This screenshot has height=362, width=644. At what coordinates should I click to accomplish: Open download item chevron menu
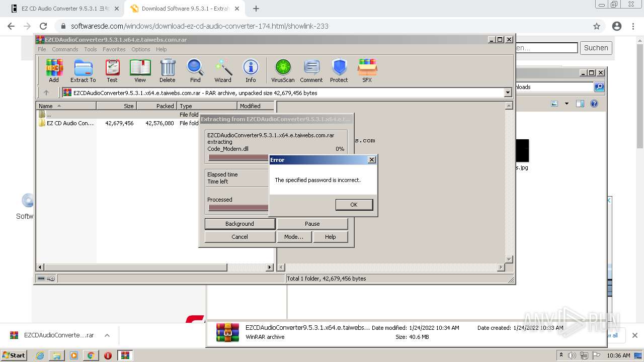pos(107,335)
